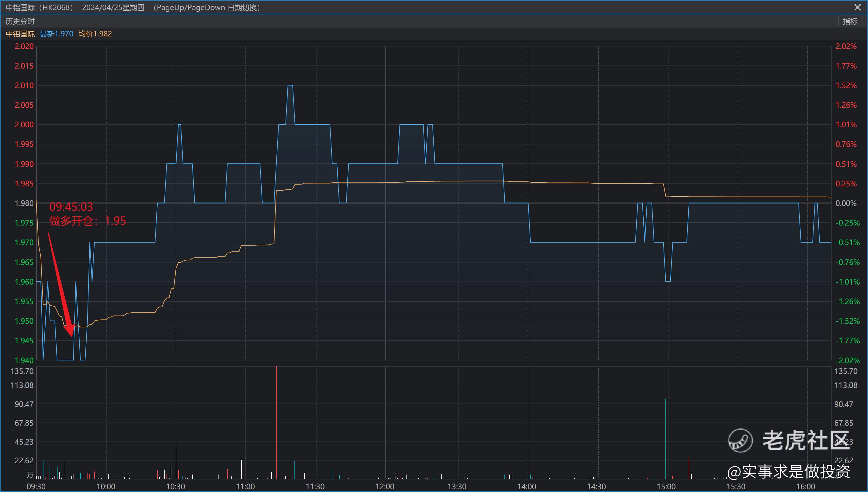Click the 14:00 time axis label
Image resolution: width=868 pixels, height=492 pixels.
(x=527, y=486)
